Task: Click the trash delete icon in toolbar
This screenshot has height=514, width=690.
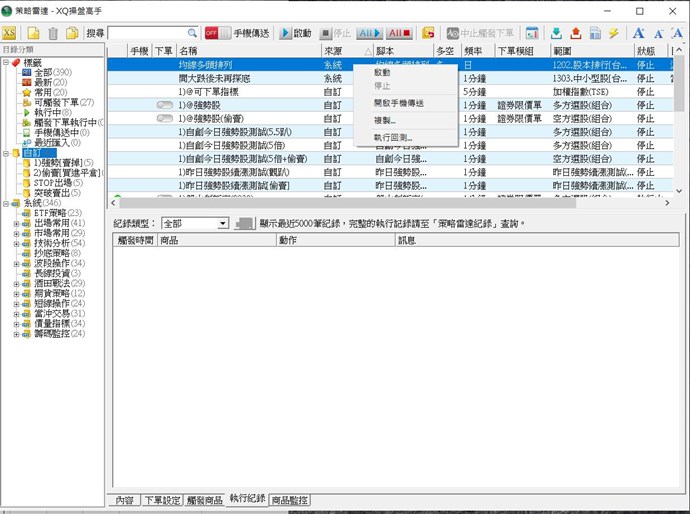Action: pos(53,33)
